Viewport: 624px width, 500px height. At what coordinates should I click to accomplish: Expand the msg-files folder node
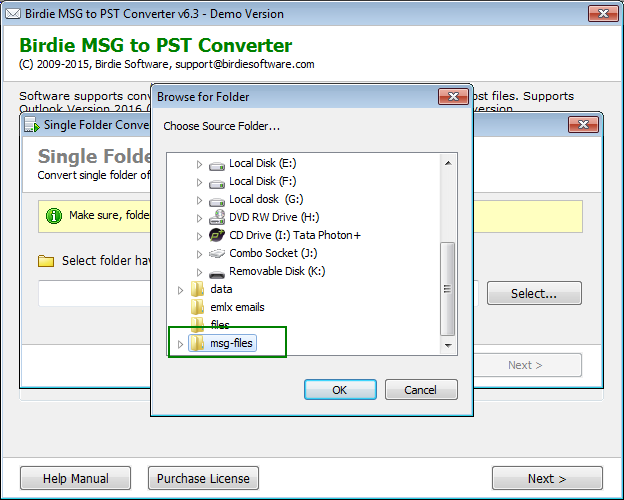(180, 344)
